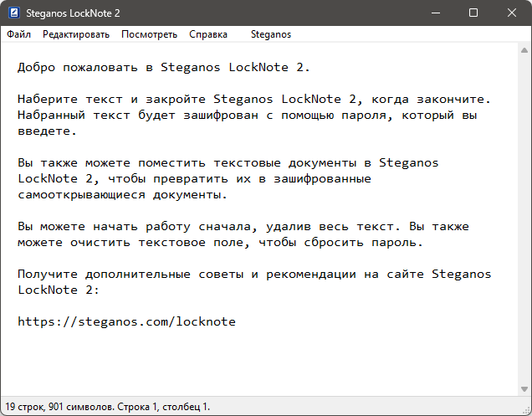Click the scrollbar down arrow
532x416 pixels.
tap(524, 389)
